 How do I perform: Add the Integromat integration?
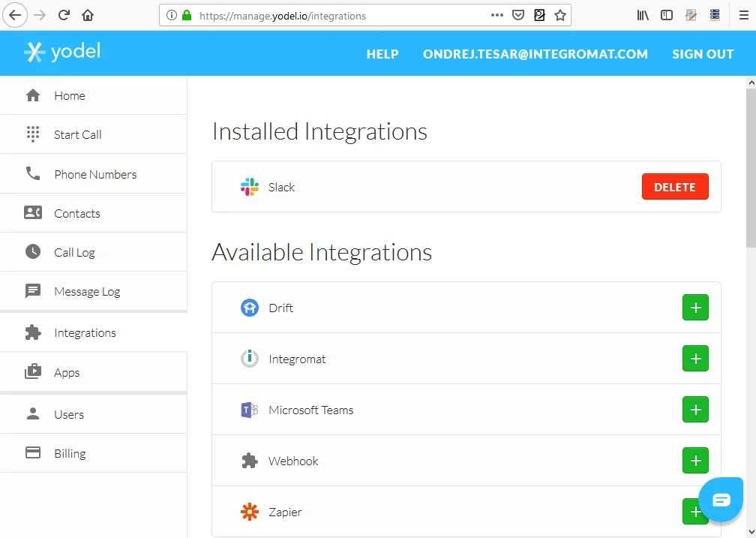point(695,359)
